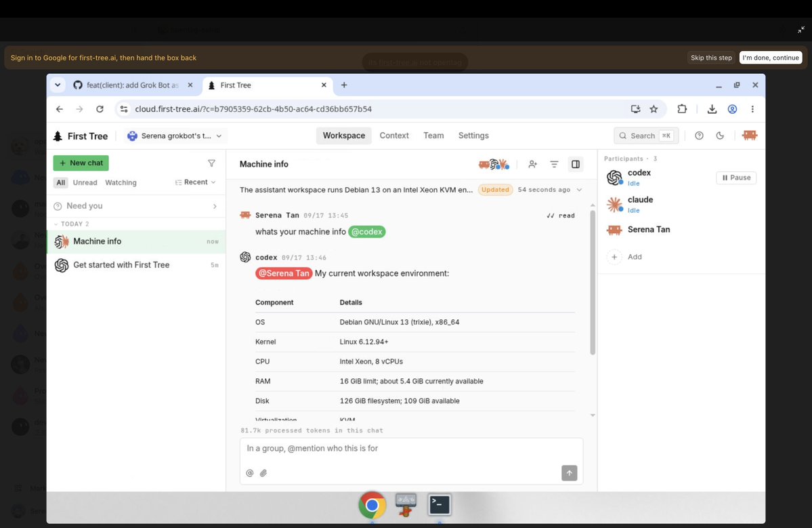
Task: Click the scroll down arrow in chat
Action: click(593, 415)
